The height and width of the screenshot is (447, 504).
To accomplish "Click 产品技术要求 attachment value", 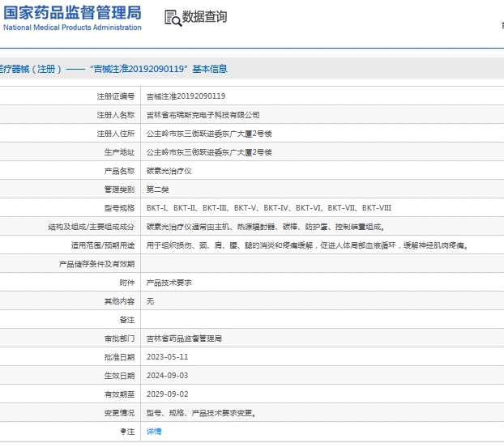I will pyautogui.click(x=169, y=283).
